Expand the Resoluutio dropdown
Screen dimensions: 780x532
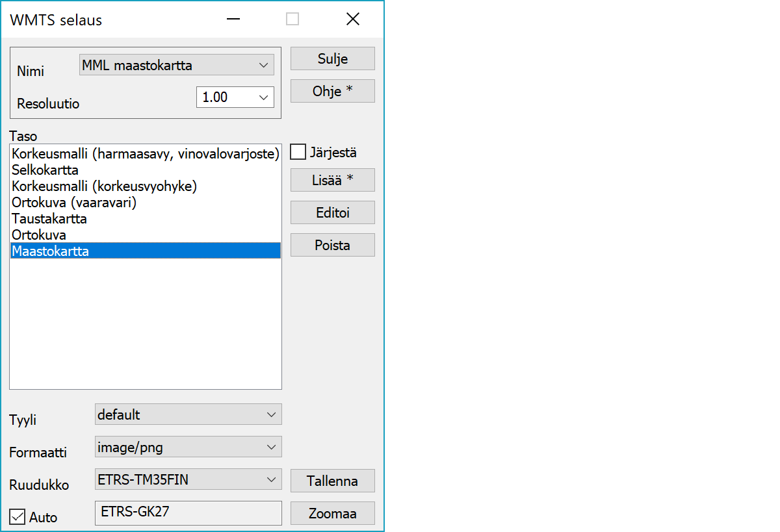(x=235, y=97)
